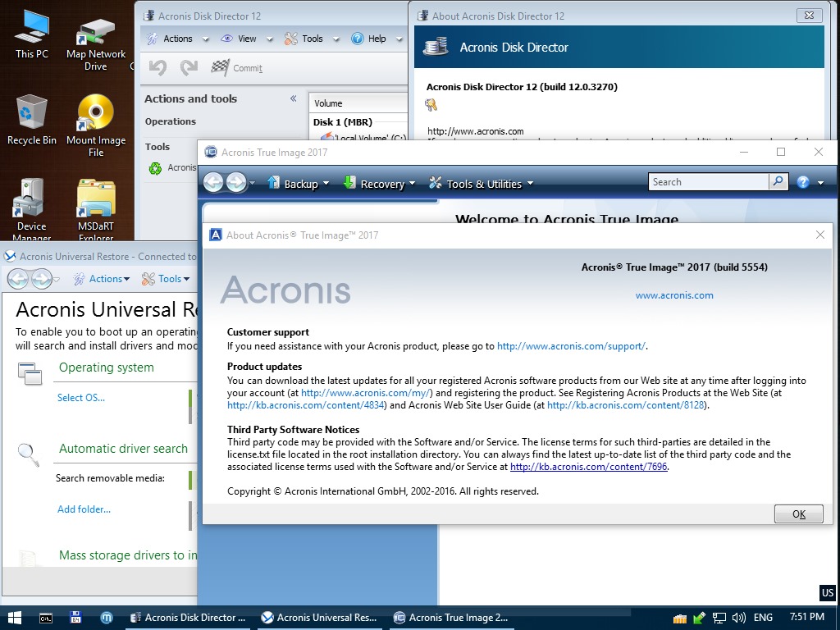Click Commit flag in Disk Director

[x=236, y=67]
